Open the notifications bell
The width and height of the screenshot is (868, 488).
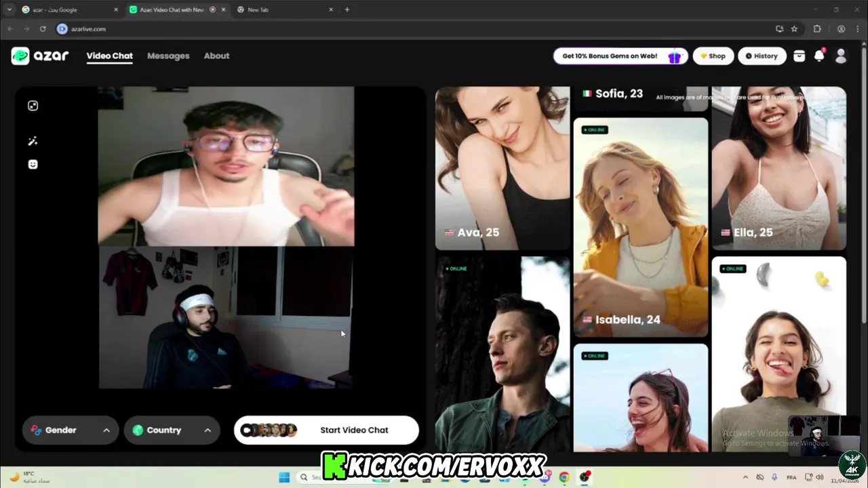(819, 56)
